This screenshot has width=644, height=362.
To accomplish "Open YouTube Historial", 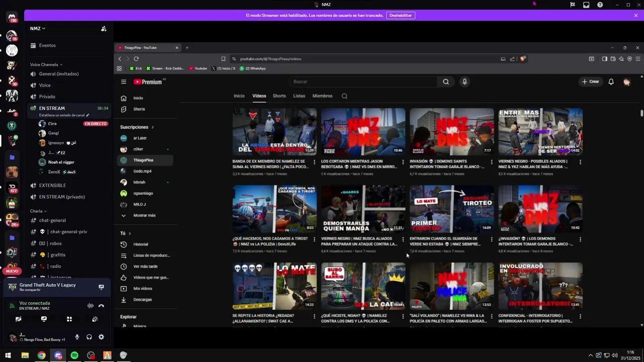I will (x=145, y=244).
